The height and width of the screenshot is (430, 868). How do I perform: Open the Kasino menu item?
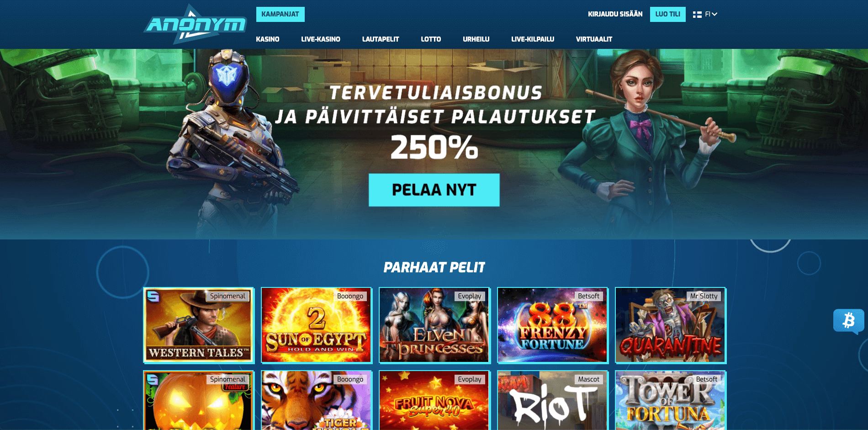click(267, 39)
